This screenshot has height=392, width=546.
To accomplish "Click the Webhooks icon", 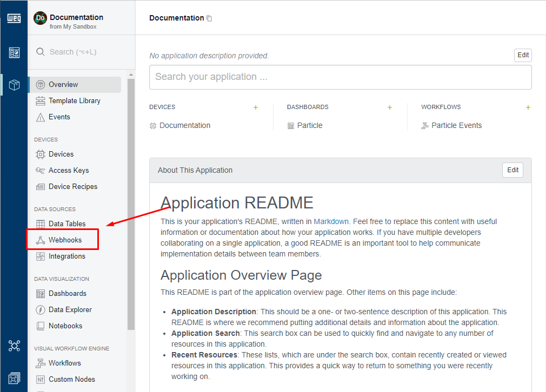I will [x=41, y=240].
